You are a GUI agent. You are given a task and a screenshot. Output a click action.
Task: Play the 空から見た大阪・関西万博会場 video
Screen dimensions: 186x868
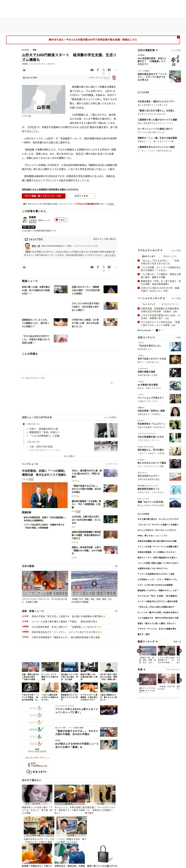[x=94, y=584]
